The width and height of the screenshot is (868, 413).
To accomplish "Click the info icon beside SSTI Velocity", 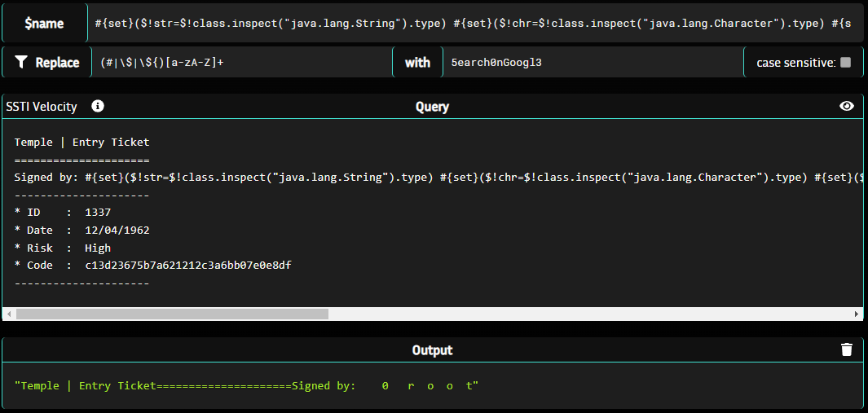I will tap(98, 106).
